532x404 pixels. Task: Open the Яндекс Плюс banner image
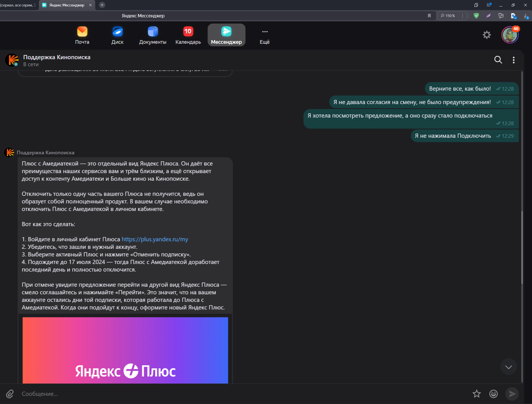[x=125, y=350]
